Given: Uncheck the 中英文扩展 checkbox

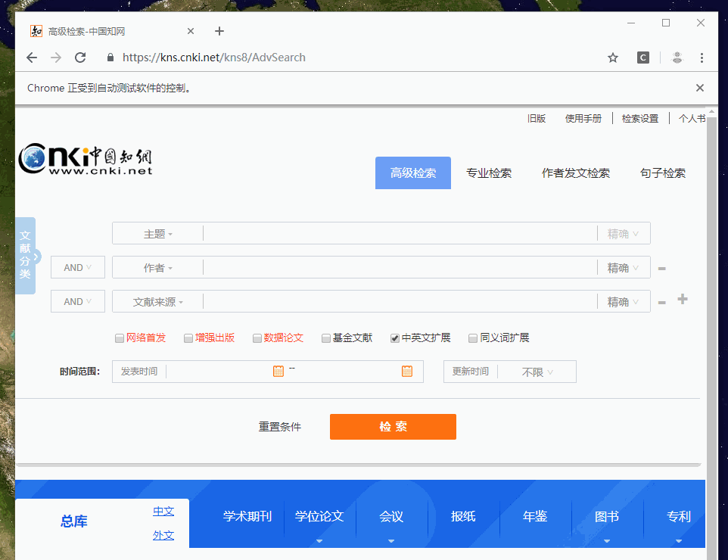Looking at the screenshot, I should coord(394,338).
